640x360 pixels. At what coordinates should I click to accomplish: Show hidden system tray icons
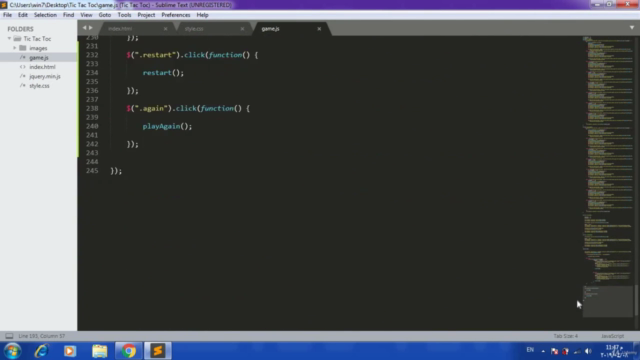[543, 351]
